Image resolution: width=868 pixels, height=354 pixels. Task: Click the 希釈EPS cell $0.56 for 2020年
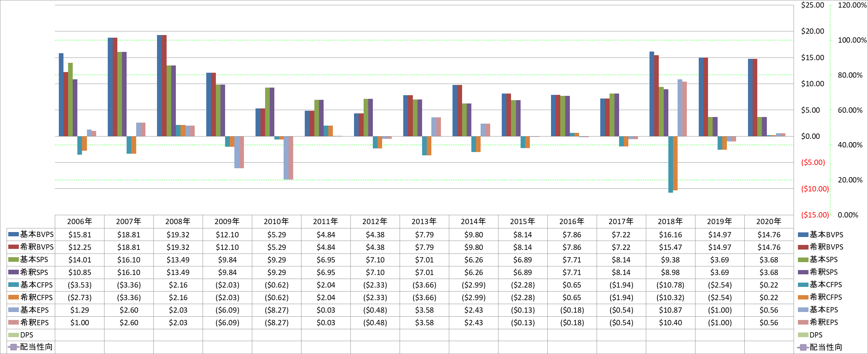coord(769,323)
